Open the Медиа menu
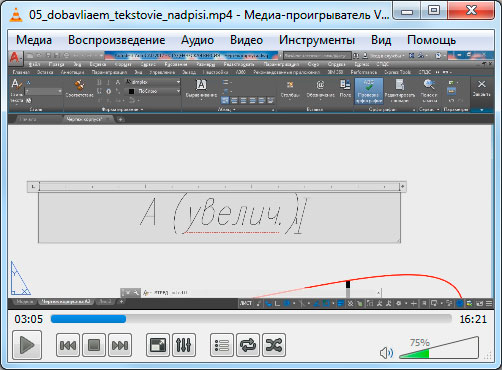The height and width of the screenshot is (370, 502). click(34, 40)
